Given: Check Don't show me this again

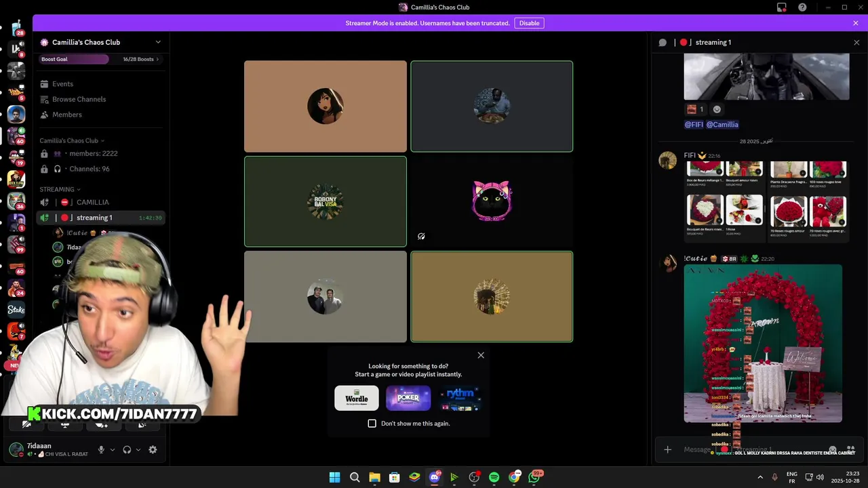Looking at the screenshot, I should click(x=372, y=424).
